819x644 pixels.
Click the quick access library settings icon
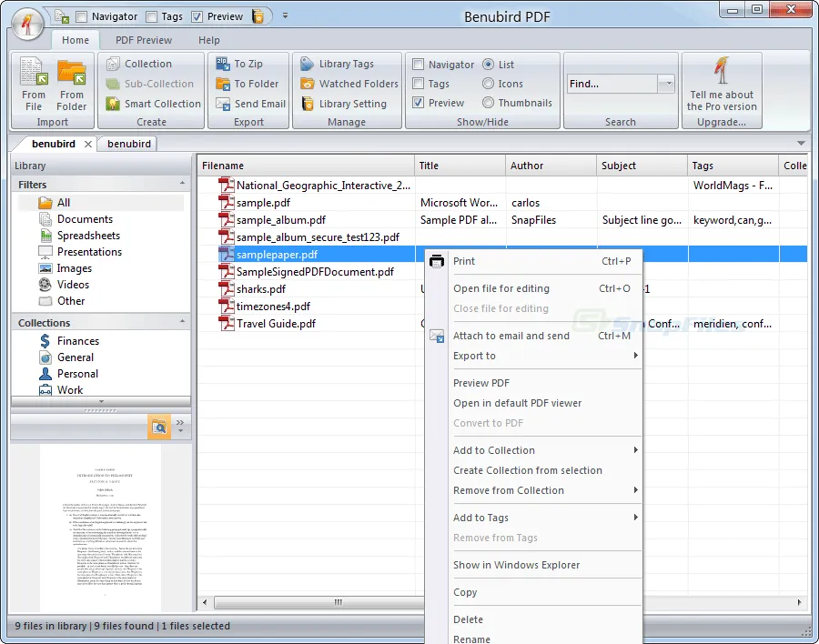pyautogui.click(x=258, y=16)
